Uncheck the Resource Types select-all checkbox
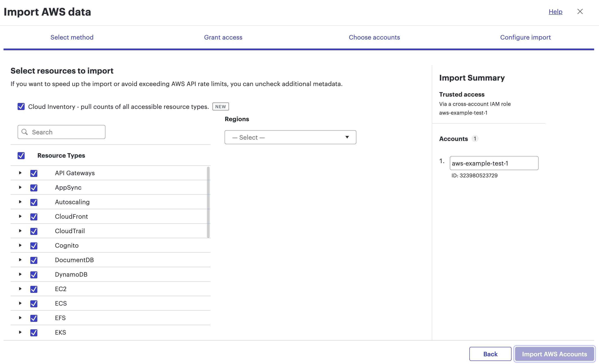This screenshot has height=364, width=599. pyautogui.click(x=21, y=155)
